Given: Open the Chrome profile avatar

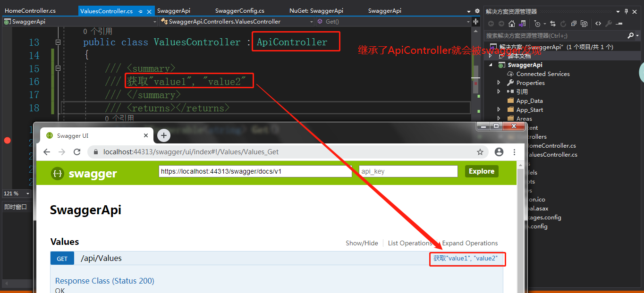Looking at the screenshot, I should pos(499,152).
